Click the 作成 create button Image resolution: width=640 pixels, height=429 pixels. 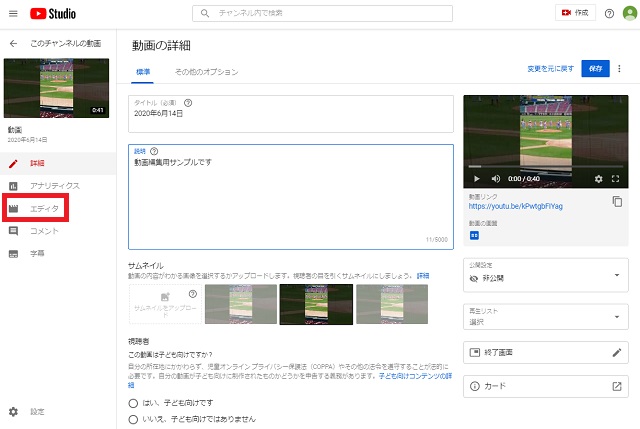575,13
